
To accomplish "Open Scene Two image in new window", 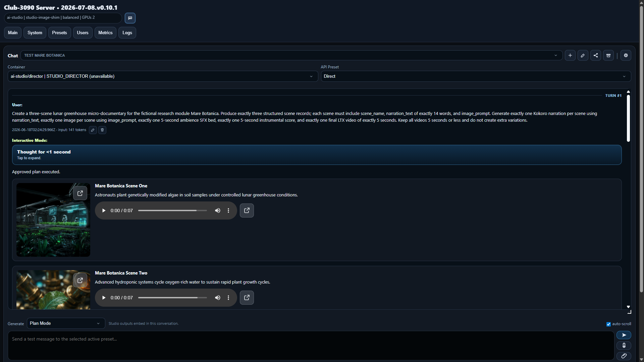I will (80, 280).
